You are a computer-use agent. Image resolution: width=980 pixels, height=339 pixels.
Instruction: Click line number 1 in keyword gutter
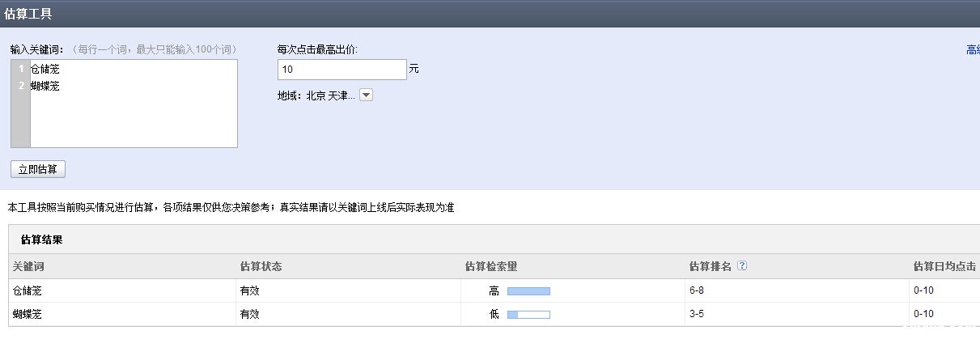[x=21, y=70]
